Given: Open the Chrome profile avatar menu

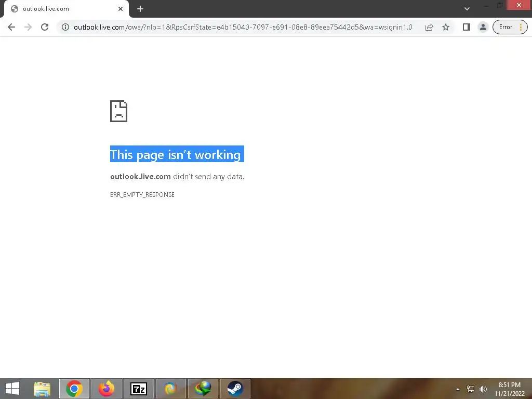Looking at the screenshot, I should tap(483, 27).
